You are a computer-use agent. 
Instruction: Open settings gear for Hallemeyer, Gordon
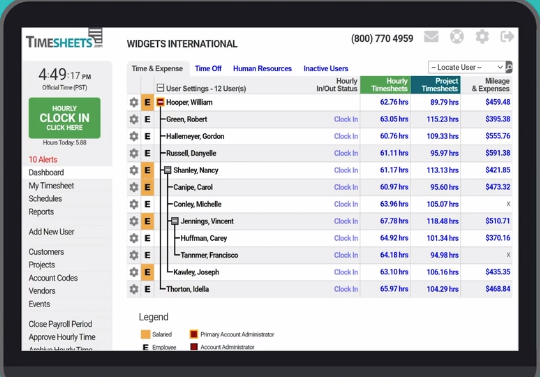pyautogui.click(x=134, y=136)
